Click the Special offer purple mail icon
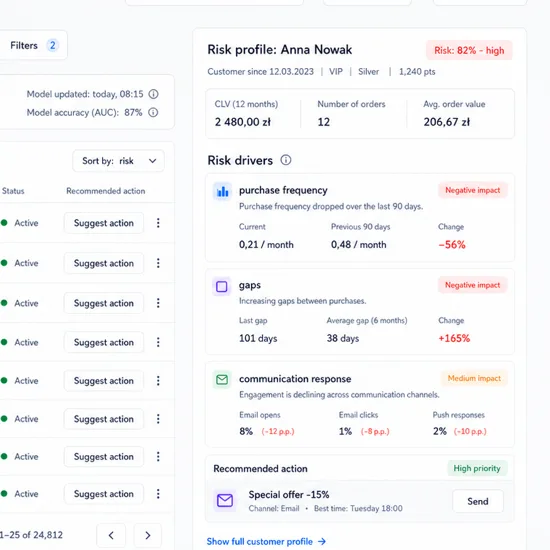Viewport: 550px width, 550px height. tap(225, 501)
